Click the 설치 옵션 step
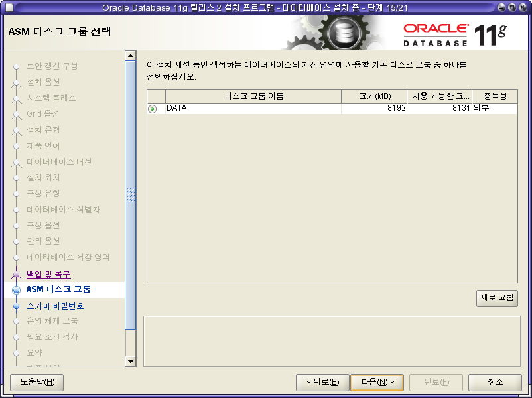This screenshot has width=532, height=398. click(43, 82)
